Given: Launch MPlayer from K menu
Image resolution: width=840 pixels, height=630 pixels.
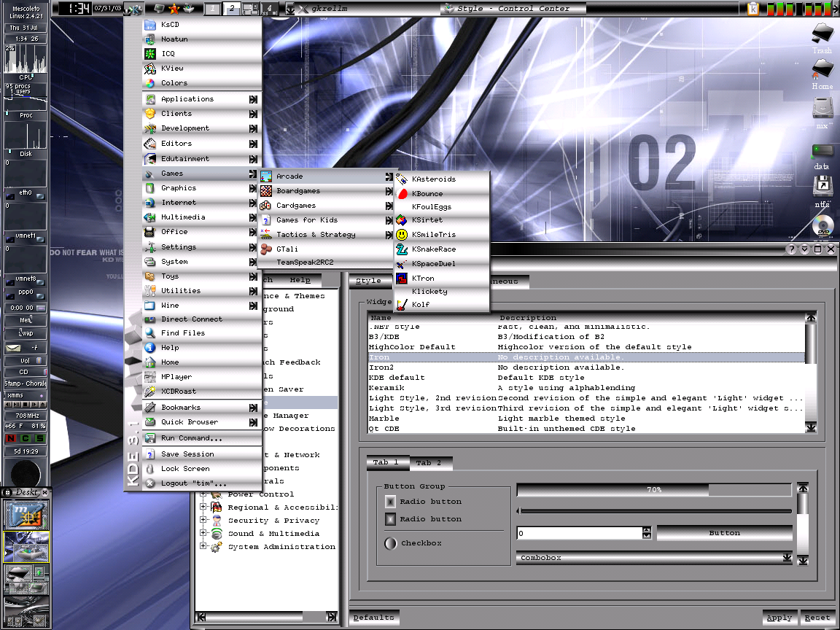Looking at the screenshot, I should 202,376.
